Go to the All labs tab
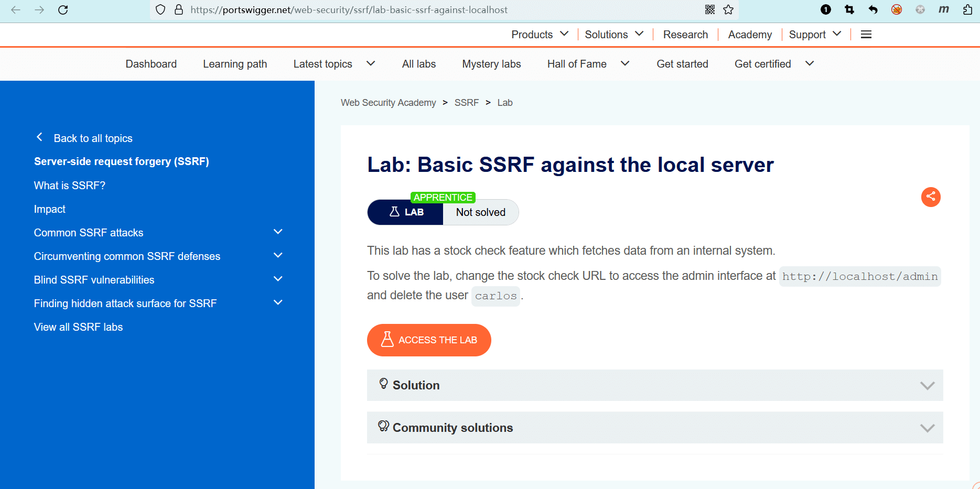This screenshot has width=980, height=489. point(418,64)
